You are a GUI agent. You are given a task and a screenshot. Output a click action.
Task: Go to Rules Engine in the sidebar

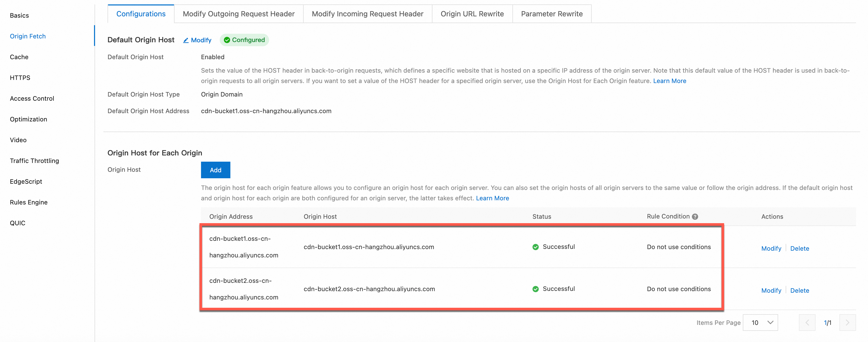[x=29, y=202]
